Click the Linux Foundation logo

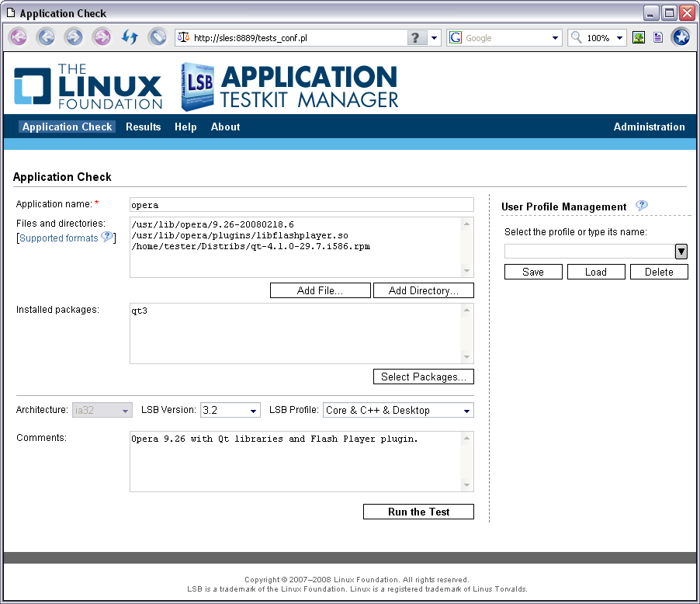pyautogui.click(x=88, y=87)
